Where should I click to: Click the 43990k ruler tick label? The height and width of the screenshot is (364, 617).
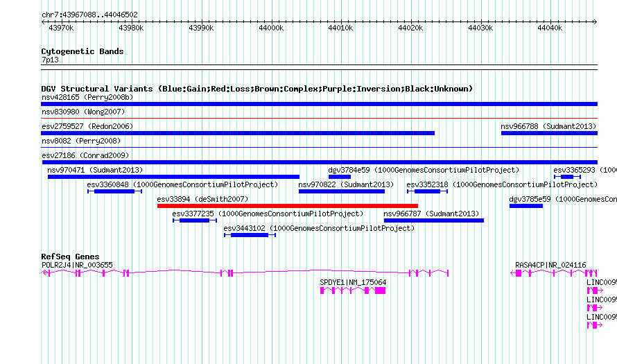[x=201, y=28]
